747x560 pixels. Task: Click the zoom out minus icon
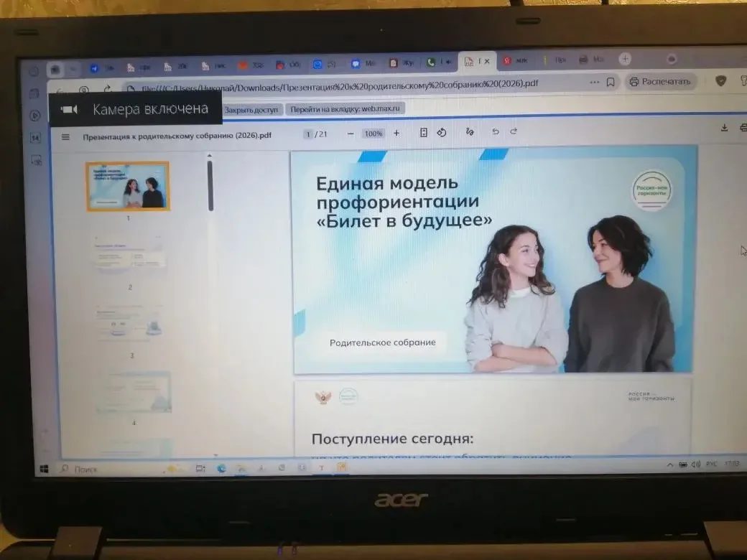click(x=351, y=134)
